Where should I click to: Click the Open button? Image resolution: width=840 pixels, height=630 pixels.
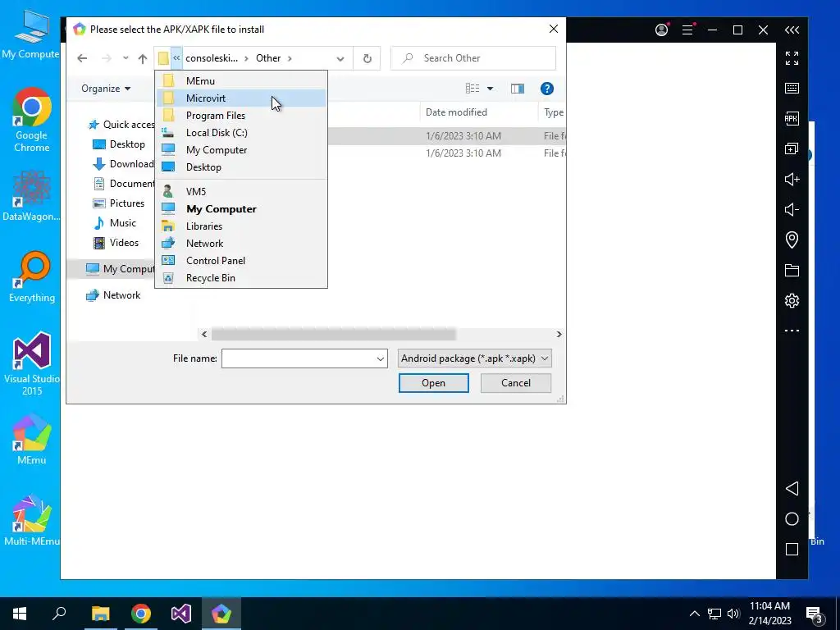[433, 383]
